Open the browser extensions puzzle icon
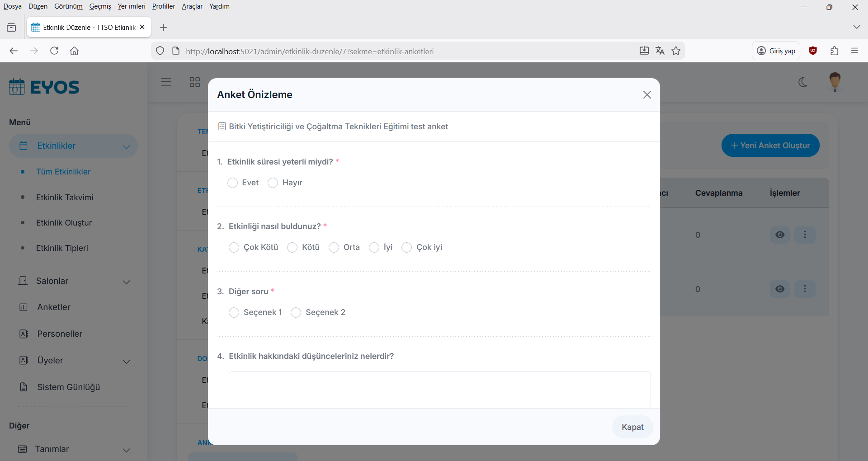The image size is (868, 461). point(834,51)
